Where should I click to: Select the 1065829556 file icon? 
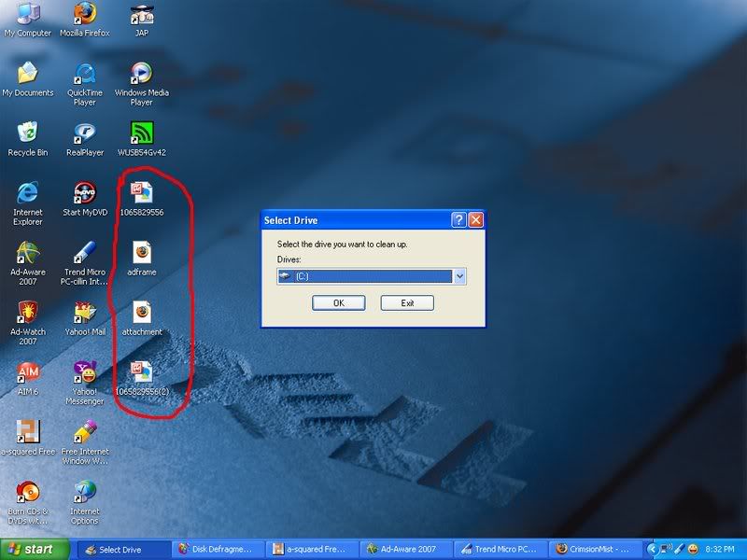[142, 199]
